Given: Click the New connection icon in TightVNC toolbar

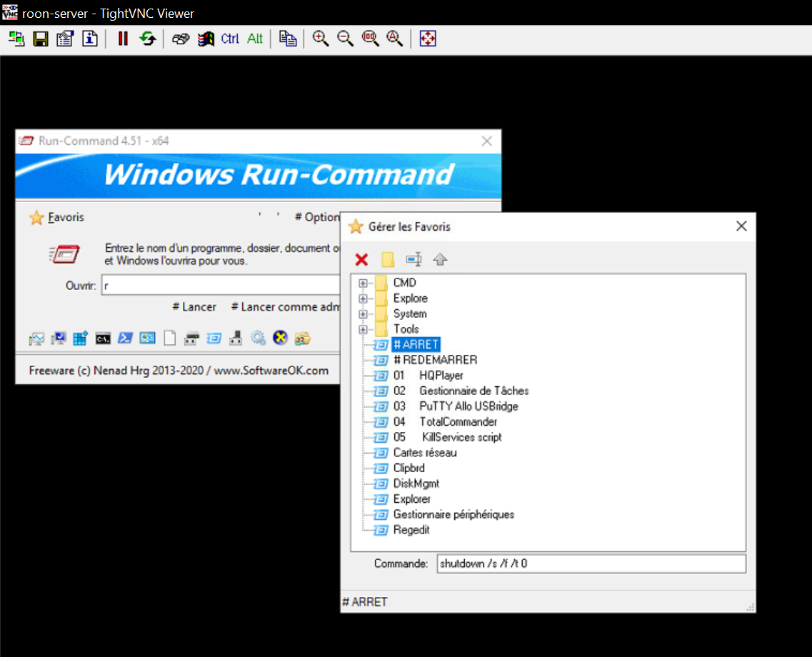Looking at the screenshot, I should pos(16,39).
